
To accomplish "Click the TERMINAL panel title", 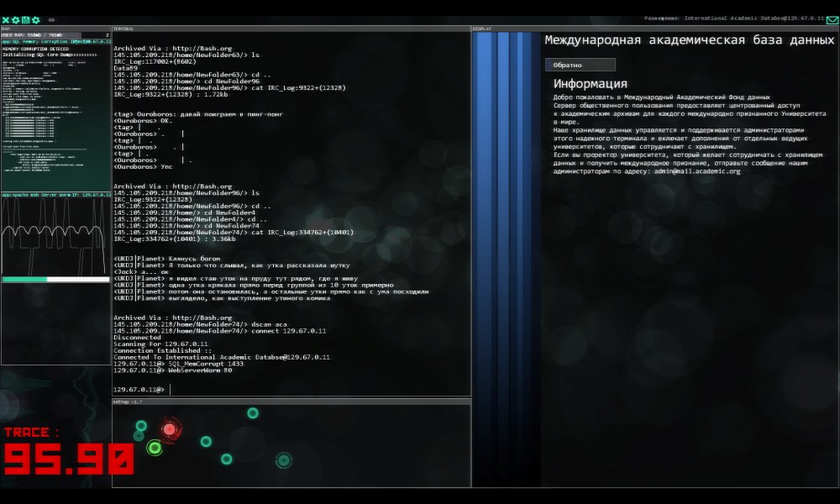I will click(x=123, y=29).
